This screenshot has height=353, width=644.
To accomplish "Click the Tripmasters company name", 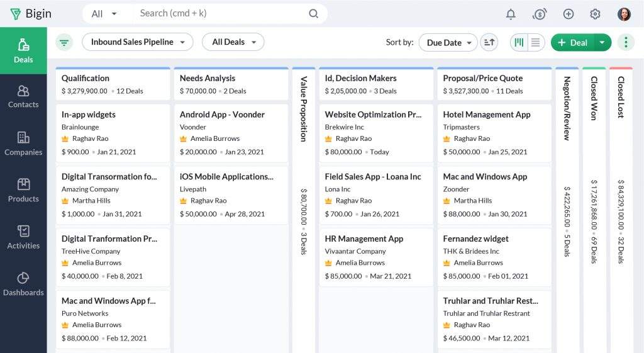I will click(461, 127).
